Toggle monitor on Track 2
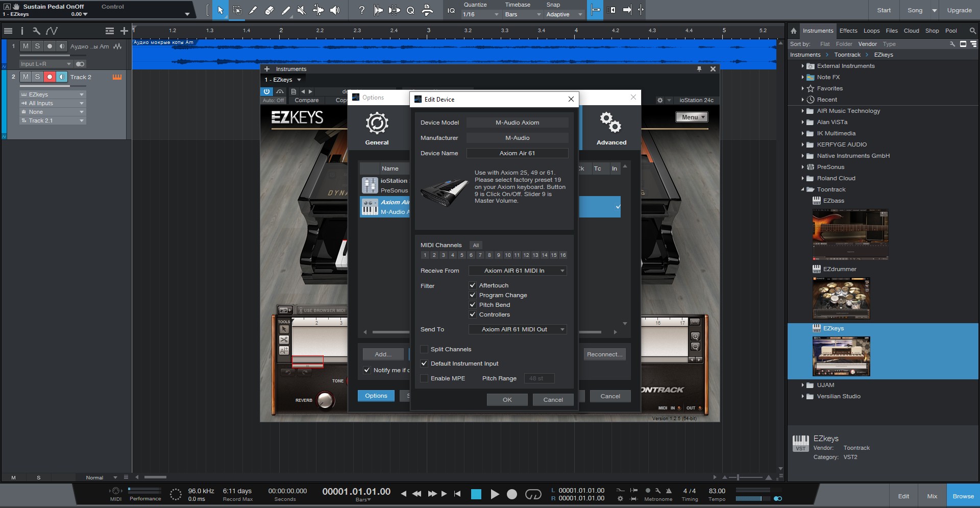 click(62, 77)
